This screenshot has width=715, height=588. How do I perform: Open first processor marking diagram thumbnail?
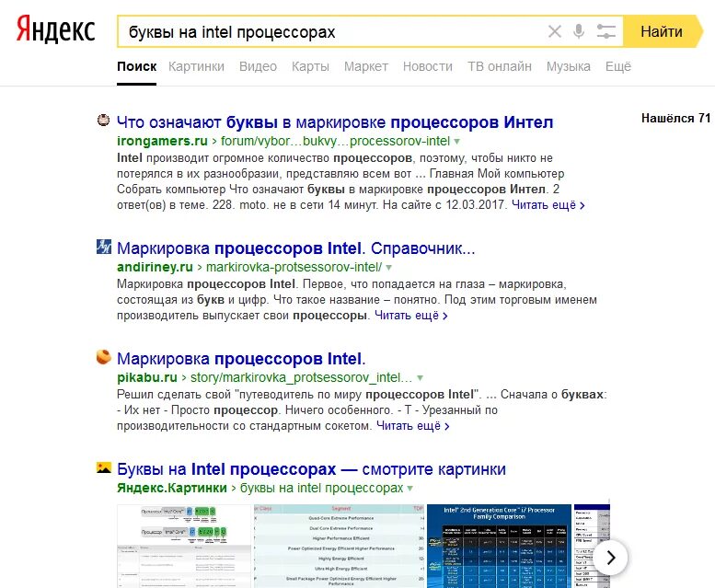coord(184,546)
